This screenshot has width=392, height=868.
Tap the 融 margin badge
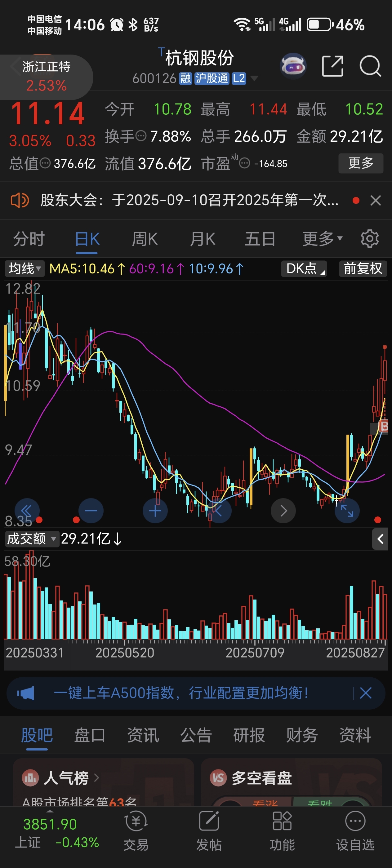pyautogui.click(x=185, y=78)
